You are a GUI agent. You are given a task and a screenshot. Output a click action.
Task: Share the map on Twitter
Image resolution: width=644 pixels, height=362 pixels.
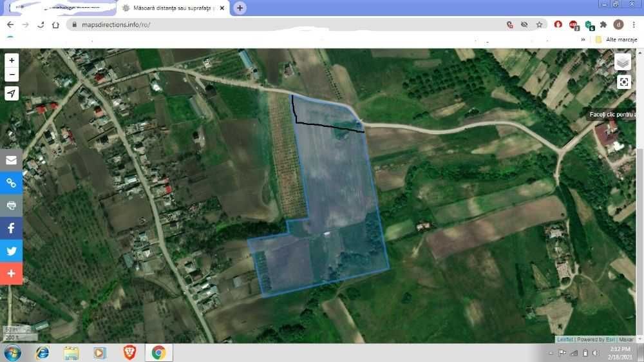point(11,251)
